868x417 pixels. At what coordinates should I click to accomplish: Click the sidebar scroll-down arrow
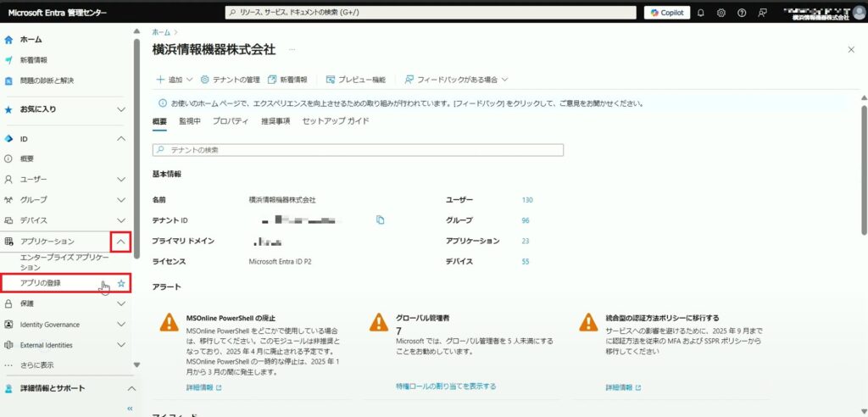pos(136,365)
